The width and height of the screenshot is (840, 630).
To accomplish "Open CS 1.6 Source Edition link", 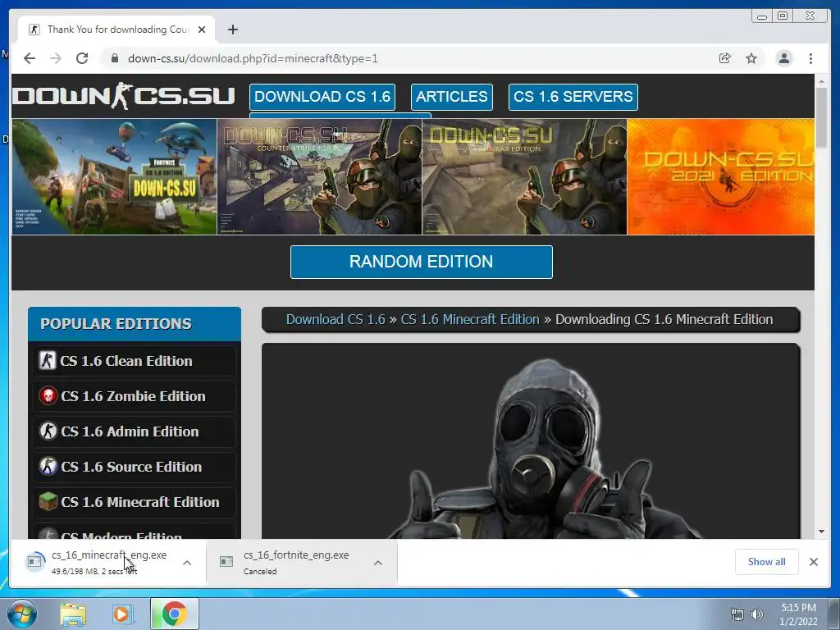I will (134, 467).
